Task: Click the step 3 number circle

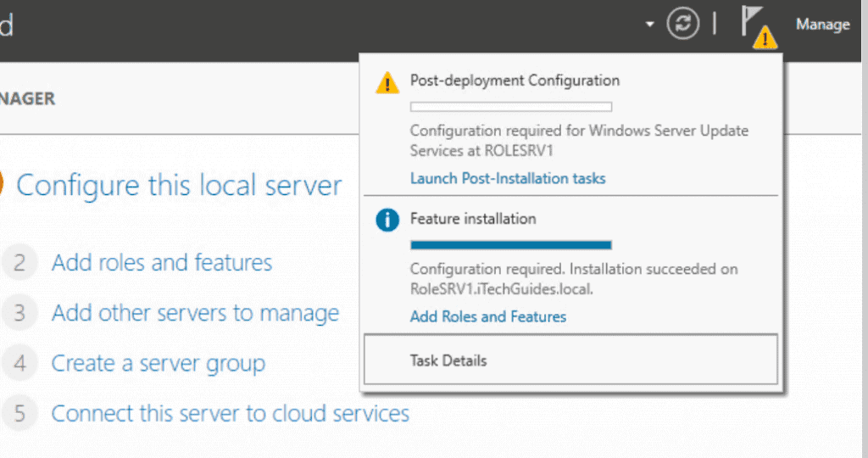Action: (x=19, y=313)
